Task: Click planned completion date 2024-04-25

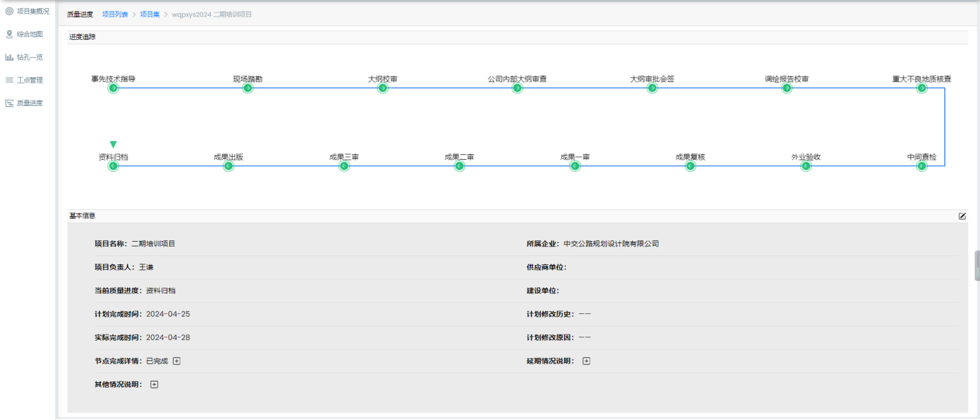Action: (168, 314)
